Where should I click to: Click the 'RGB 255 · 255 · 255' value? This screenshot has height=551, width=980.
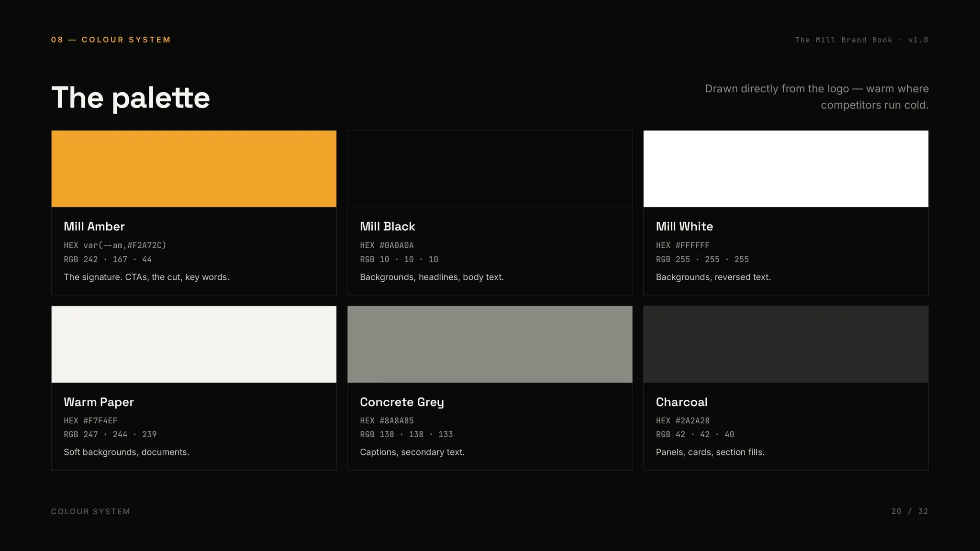pos(702,259)
